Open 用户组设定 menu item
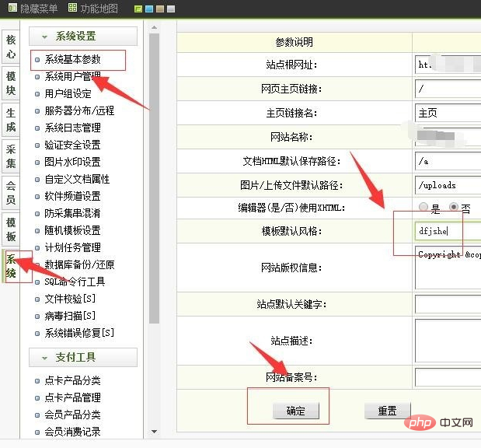 [68, 93]
